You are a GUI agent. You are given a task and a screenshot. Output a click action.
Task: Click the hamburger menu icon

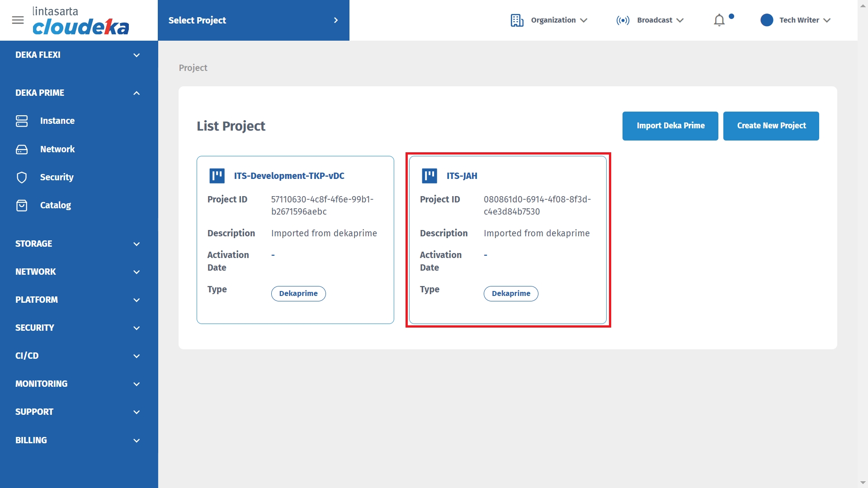pos(18,20)
